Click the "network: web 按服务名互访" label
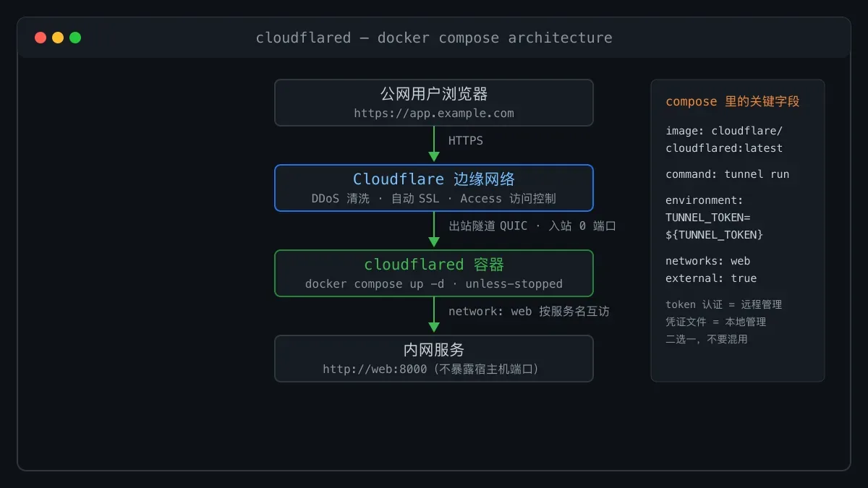The image size is (868, 488). [529, 312]
